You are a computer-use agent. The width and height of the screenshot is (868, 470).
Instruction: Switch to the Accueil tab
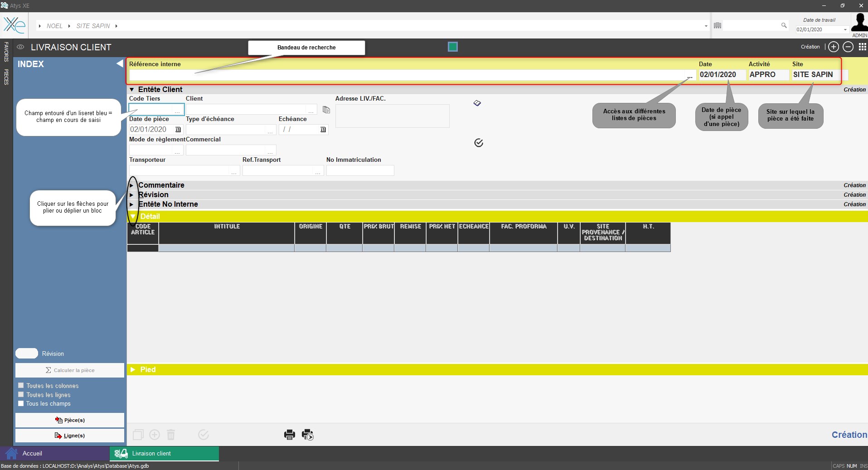click(32, 453)
